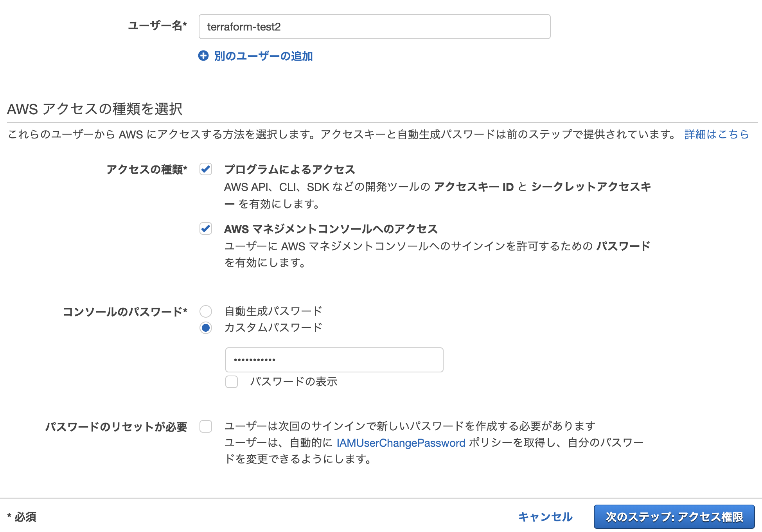
Task: Open the IAMUserChangePassword policy link
Action: tap(400, 443)
